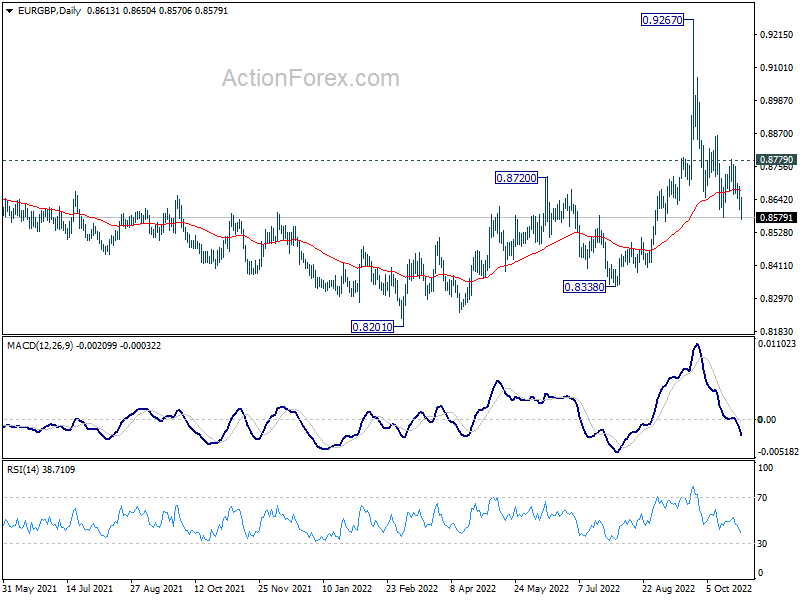Click the 31 May 2021 date label

(30, 589)
